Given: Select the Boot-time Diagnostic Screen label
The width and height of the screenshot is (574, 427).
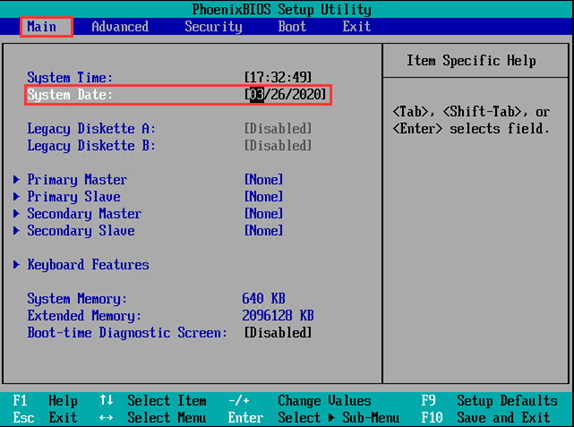Looking at the screenshot, I should pos(127,333).
